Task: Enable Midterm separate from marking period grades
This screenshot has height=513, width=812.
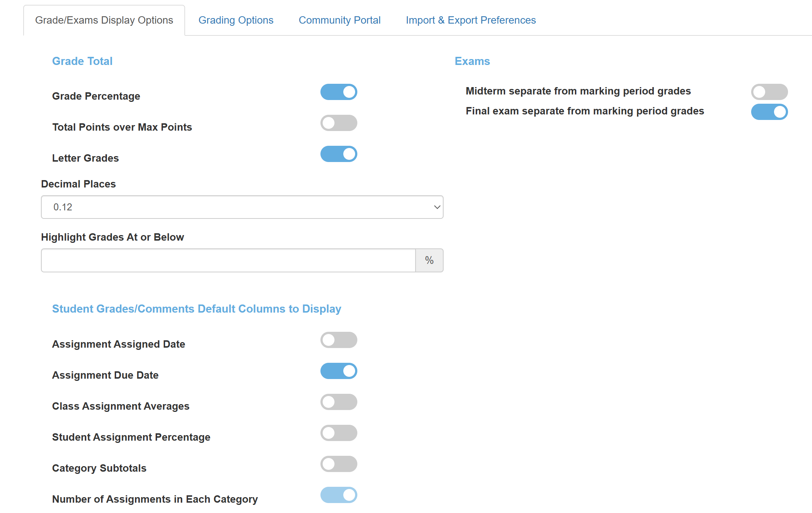Action: 769,92
